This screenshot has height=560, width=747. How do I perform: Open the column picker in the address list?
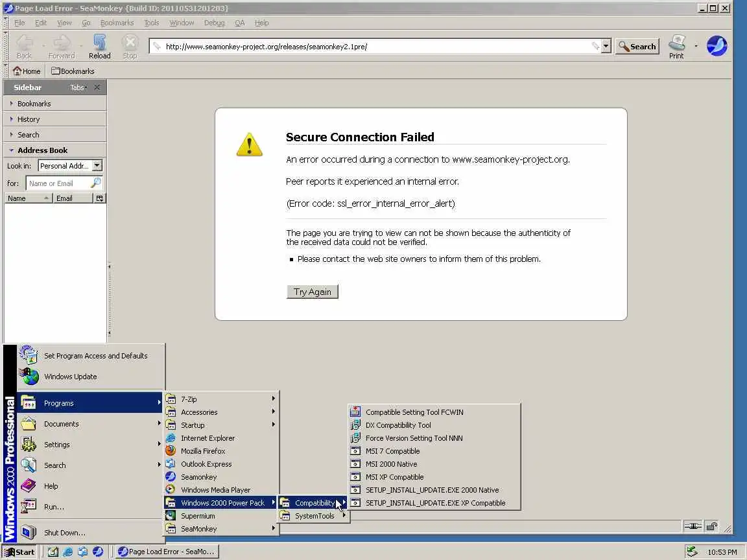tap(100, 198)
